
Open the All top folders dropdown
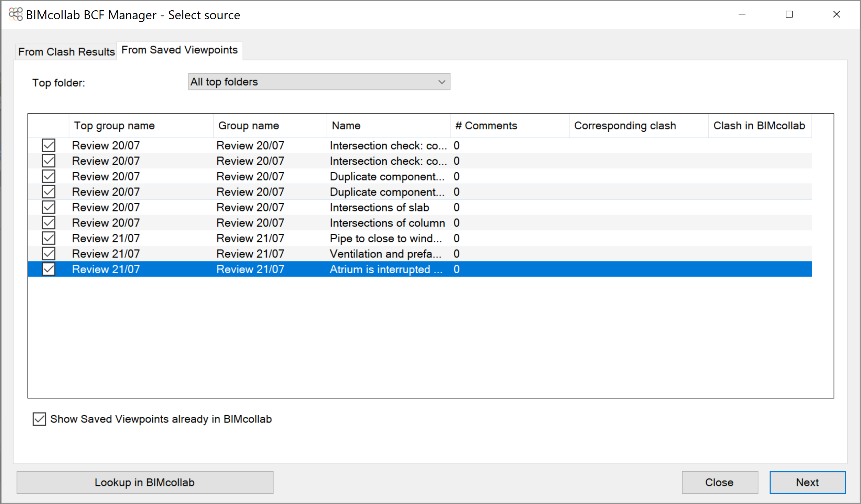[319, 82]
